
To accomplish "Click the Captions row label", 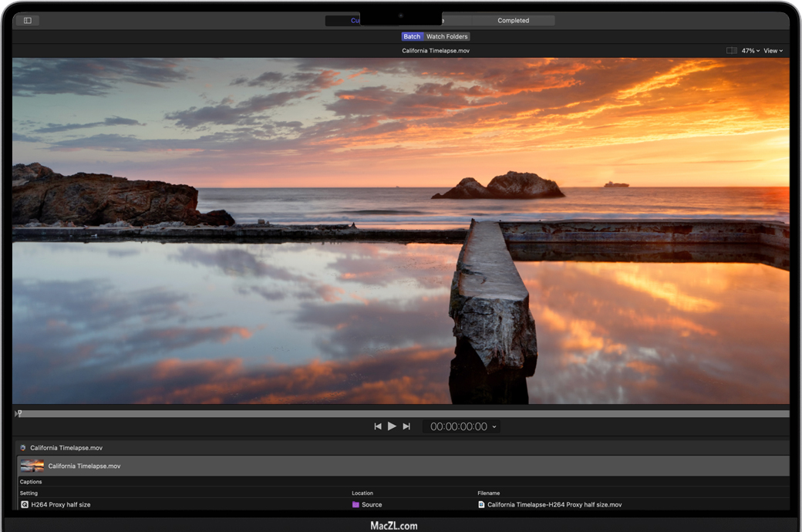I will 31,482.
